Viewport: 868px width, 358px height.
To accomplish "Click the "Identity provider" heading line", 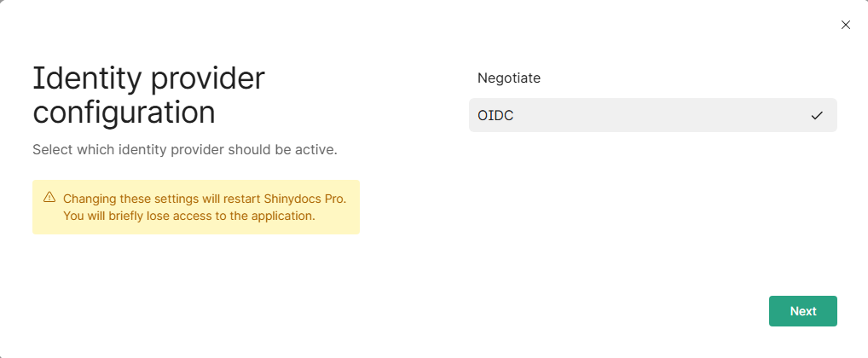I will coord(148,79).
